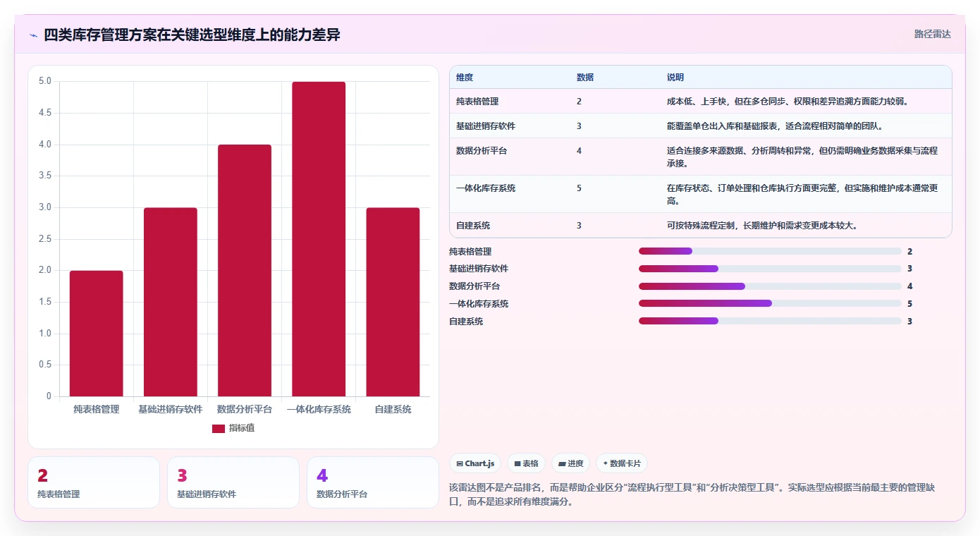Click the footer note starting 该雷达图不是产品排名

(694, 495)
